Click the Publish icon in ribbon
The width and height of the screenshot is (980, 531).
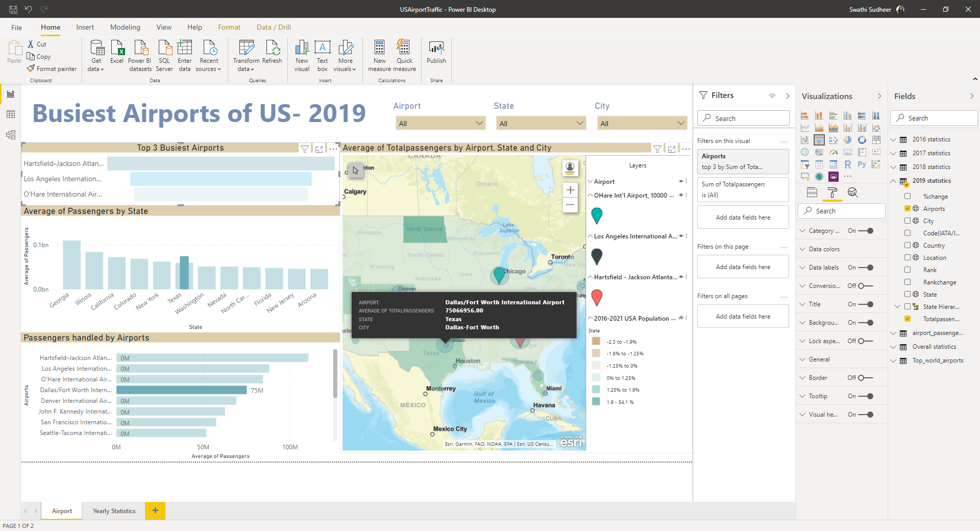436,48
